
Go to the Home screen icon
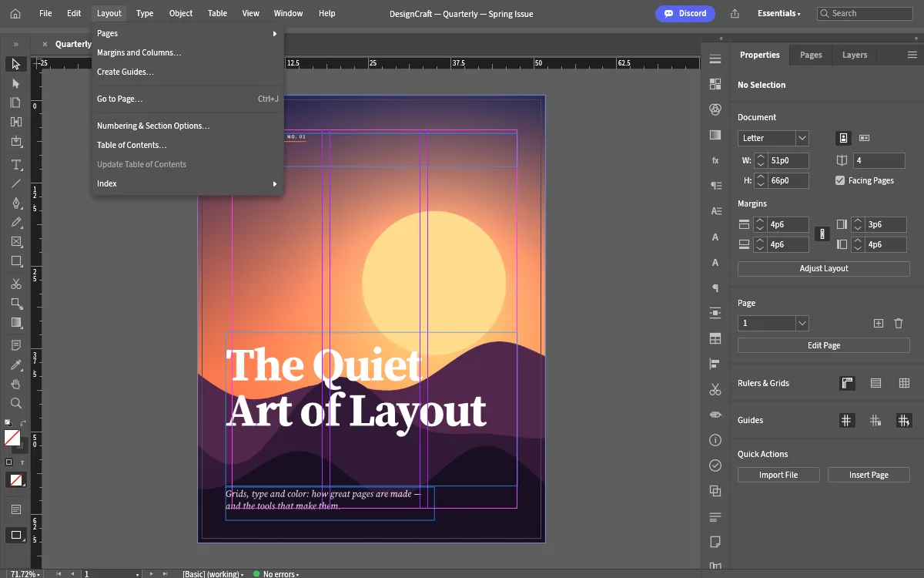coord(15,13)
